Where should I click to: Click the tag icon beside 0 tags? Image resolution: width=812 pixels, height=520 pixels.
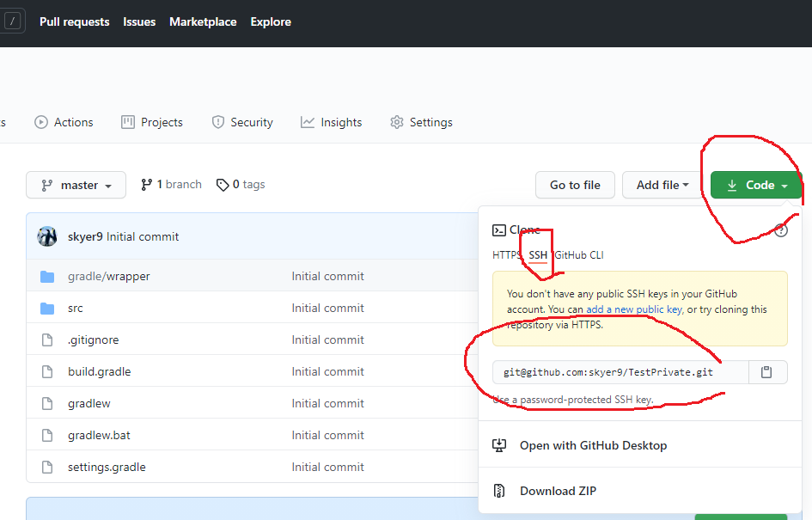pyautogui.click(x=223, y=185)
